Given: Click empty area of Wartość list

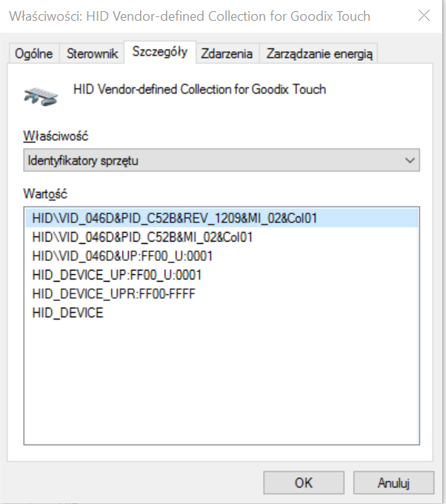Looking at the screenshot, I should (222, 382).
